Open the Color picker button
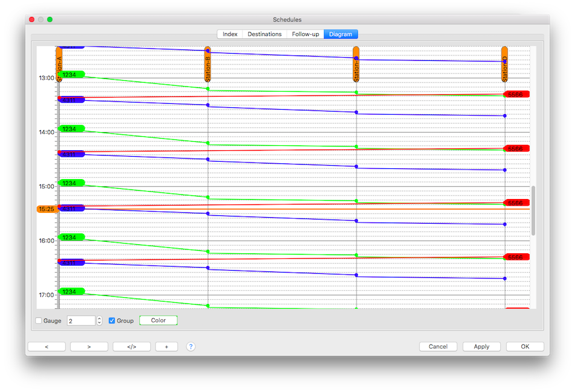 pos(158,321)
